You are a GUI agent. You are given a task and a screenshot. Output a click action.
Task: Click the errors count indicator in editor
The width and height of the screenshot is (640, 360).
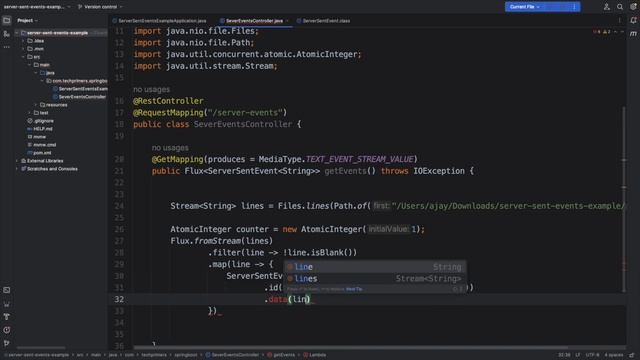pos(597,32)
